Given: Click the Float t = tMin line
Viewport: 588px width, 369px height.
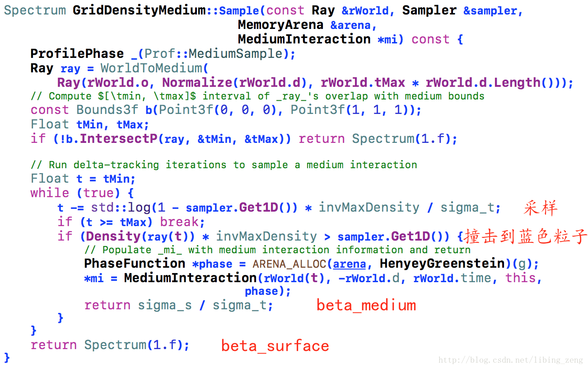Looking at the screenshot, I should click(83, 179).
